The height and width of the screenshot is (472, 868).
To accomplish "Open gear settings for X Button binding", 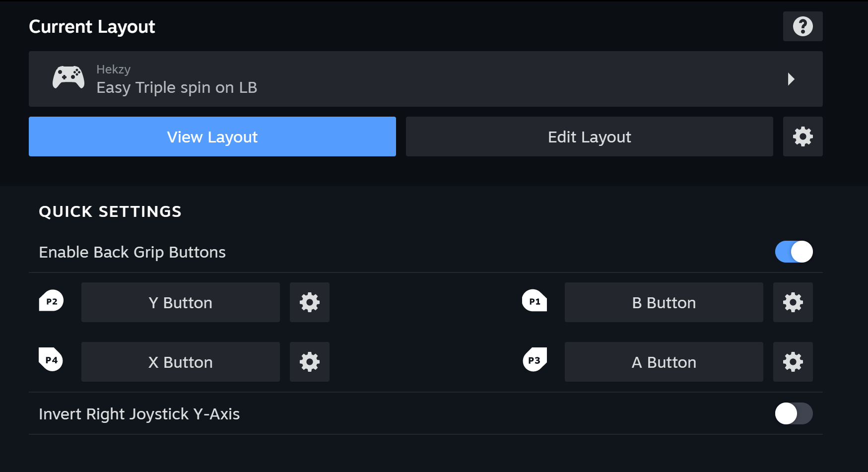I will click(309, 362).
